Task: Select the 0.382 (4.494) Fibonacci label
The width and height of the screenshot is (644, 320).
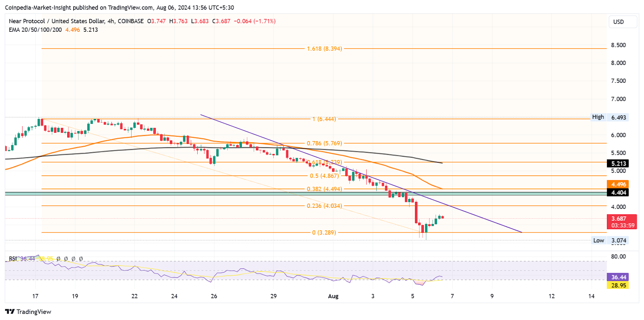Action: 324,189
